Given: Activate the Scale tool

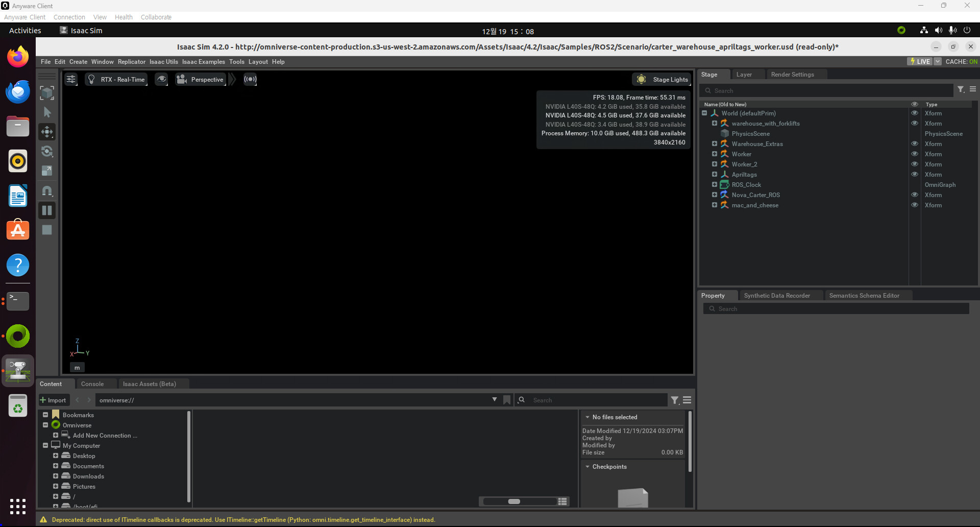Looking at the screenshot, I should click(x=47, y=171).
